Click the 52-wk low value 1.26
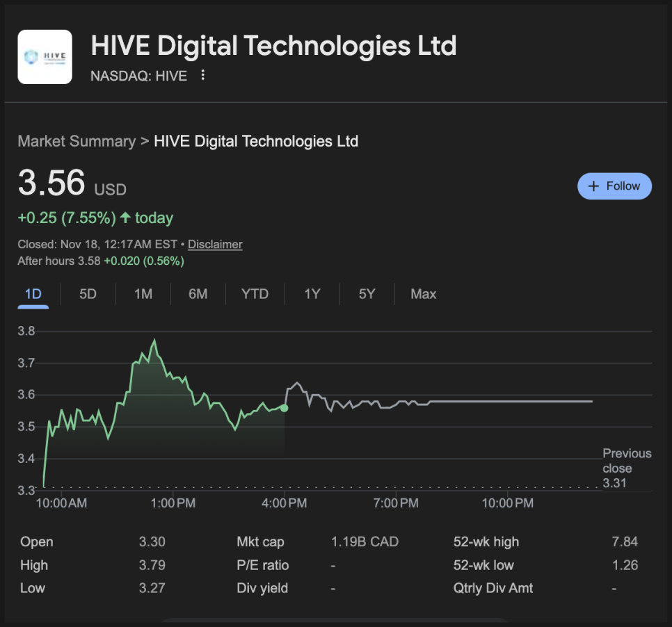Image resolution: width=672 pixels, height=627 pixels. pos(625,565)
